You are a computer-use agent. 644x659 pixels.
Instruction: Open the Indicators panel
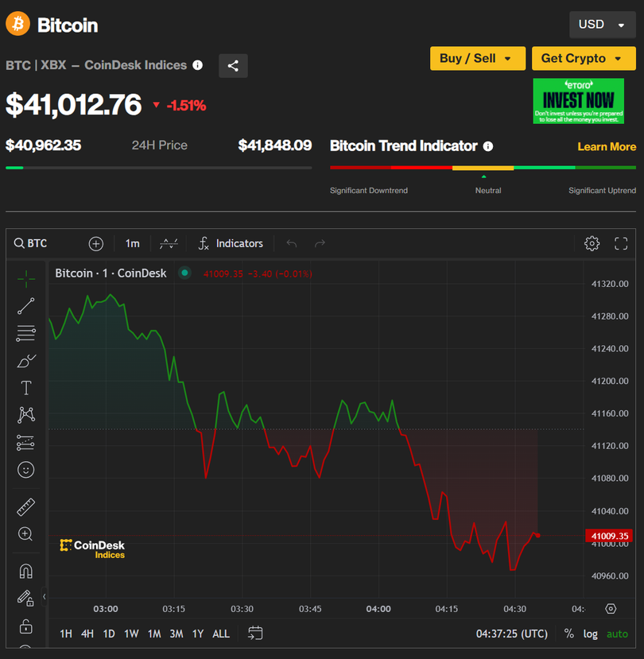(x=231, y=243)
